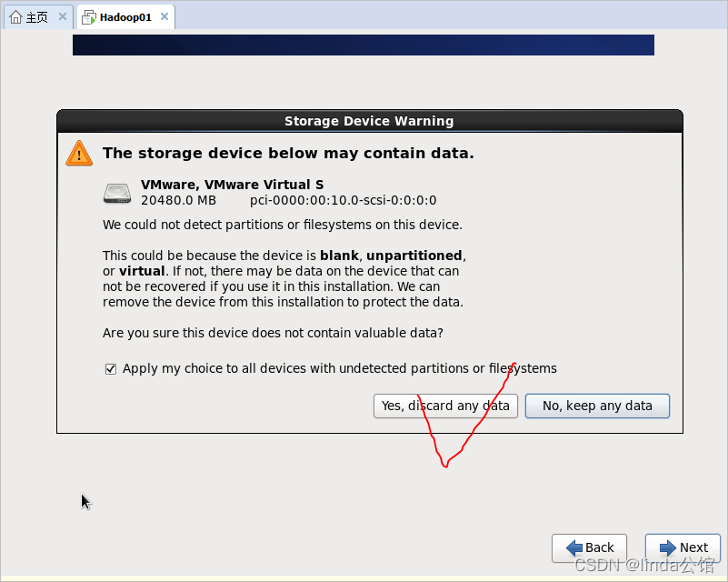The height and width of the screenshot is (582, 728).
Task: Click the pci-0000:00:10.0-scsi device path text
Action: pos(343,200)
